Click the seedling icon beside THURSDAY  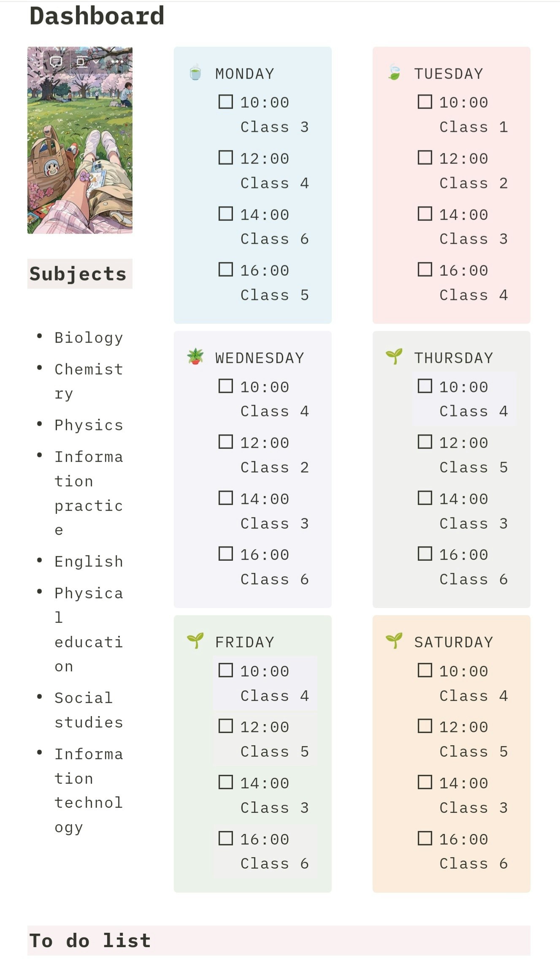click(x=394, y=357)
